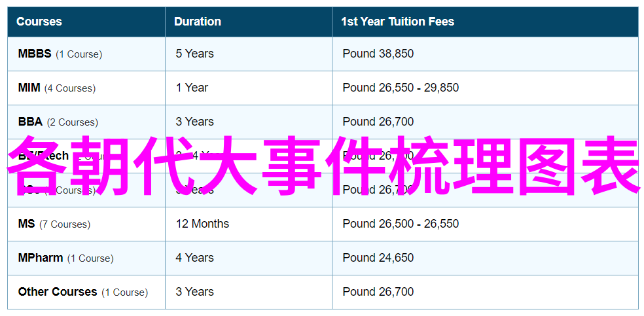Click the 12 Months duration cell

(x=202, y=224)
